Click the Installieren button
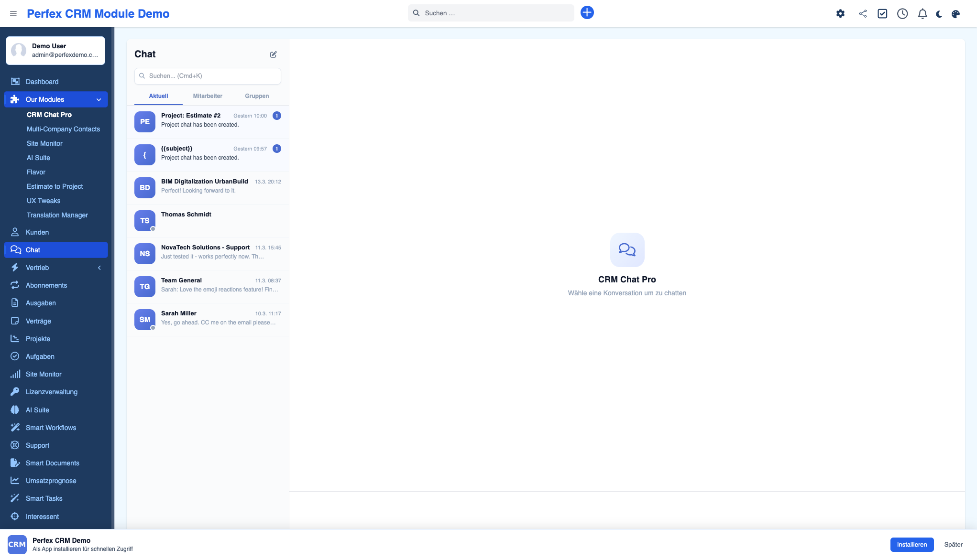This screenshot has width=977, height=560. (911, 544)
